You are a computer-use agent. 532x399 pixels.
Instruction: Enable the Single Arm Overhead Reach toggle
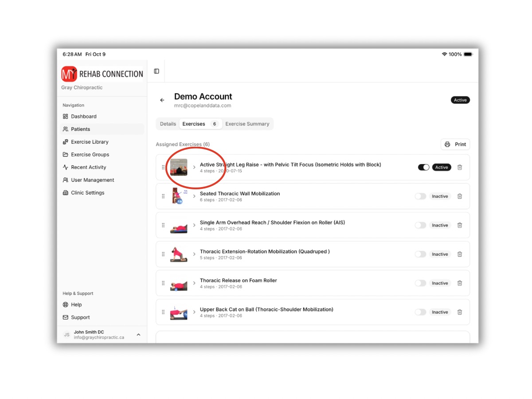point(420,225)
